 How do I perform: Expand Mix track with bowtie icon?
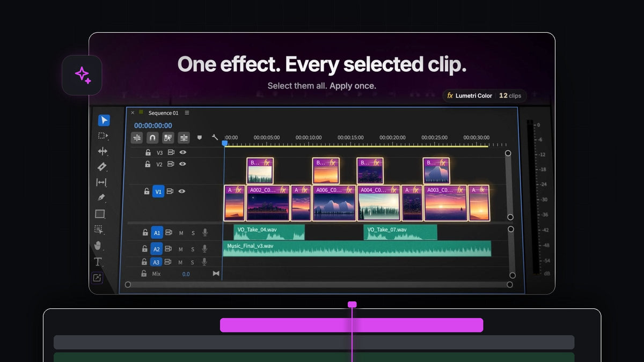click(216, 274)
